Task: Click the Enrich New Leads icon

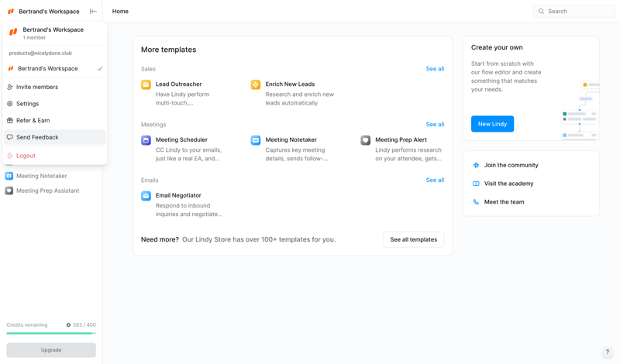Action: (x=256, y=84)
